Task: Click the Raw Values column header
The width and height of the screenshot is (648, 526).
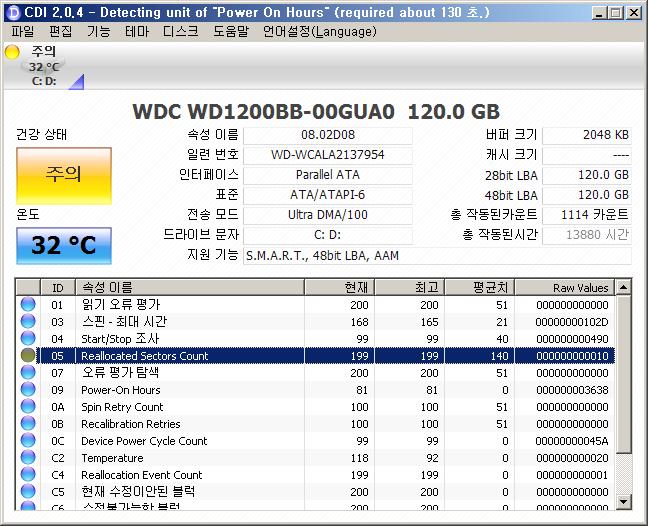Action: (565, 287)
